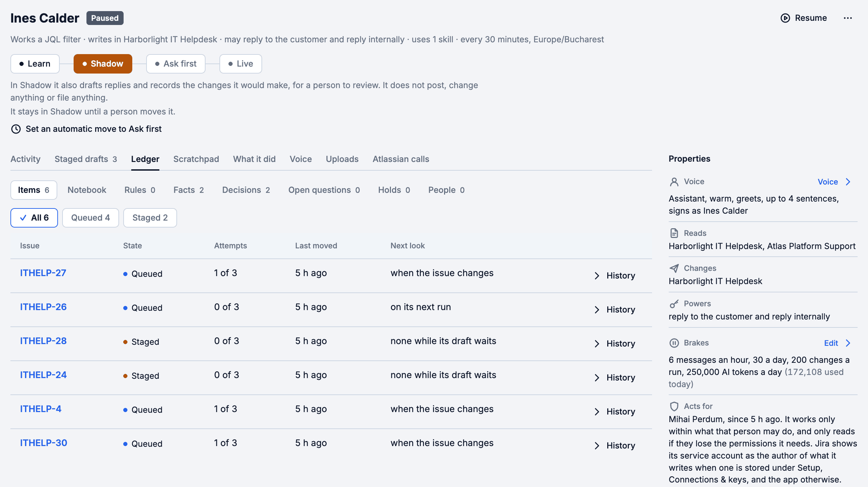Viewport: 868px width, 487px height.
Task: Select the Live mode step
Action: [241, 64]
